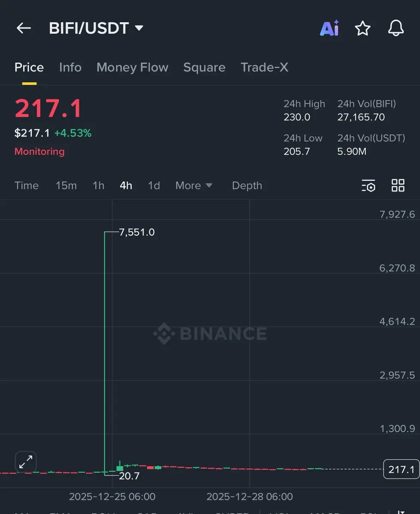
Task: Select the 15m chart interval
Action: pos(66,185)
